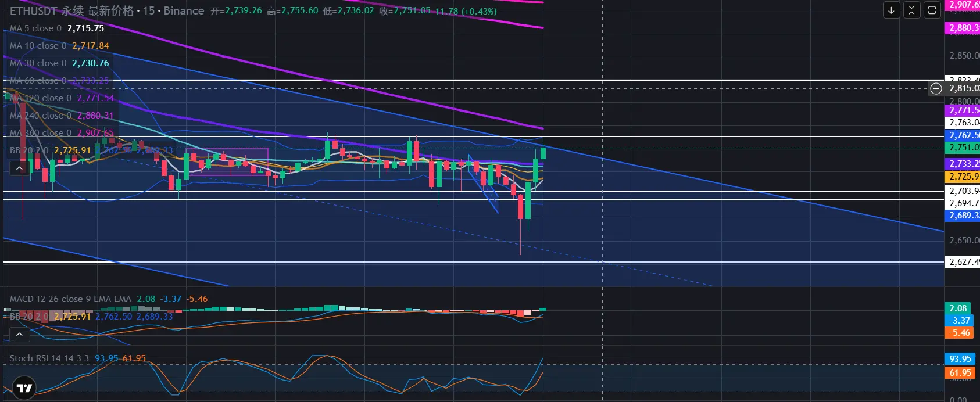
Task: Click the Stoch RSI legend value 93.95
Action: pos(106,358)
